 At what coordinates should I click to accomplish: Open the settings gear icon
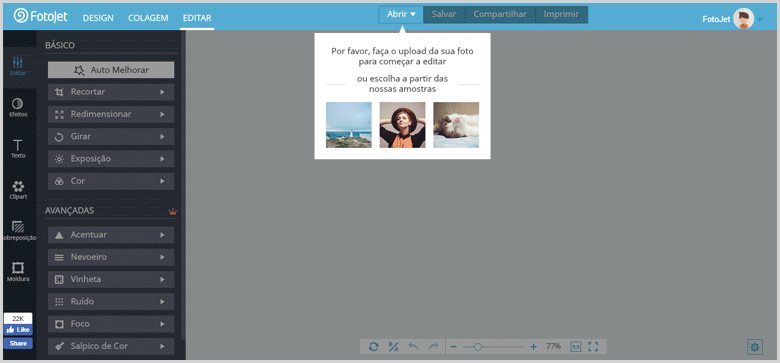point(755,347)
